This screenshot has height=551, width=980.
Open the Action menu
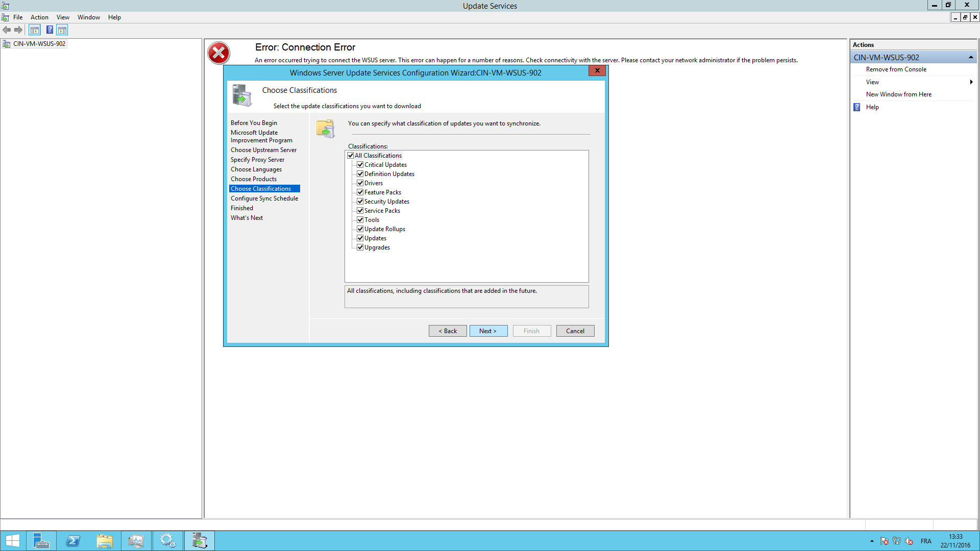coord(39,17)
